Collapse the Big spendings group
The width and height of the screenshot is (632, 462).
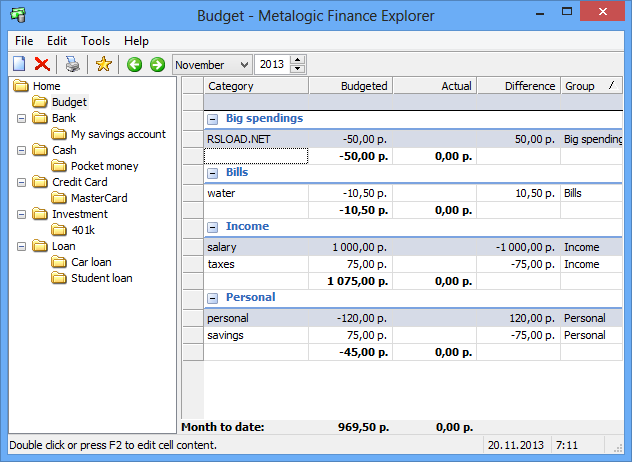tap(212, 119)
